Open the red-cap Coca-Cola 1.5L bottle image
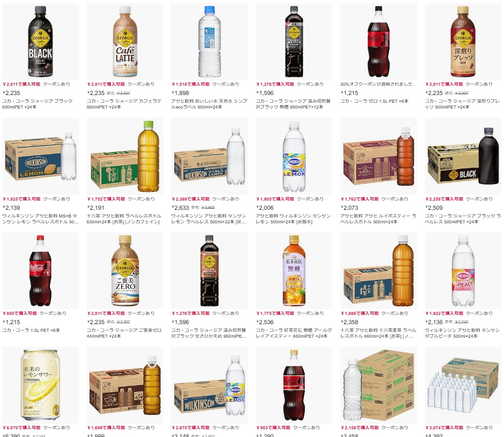This screenshot has width=504, height=437. (x=41, y=271)
